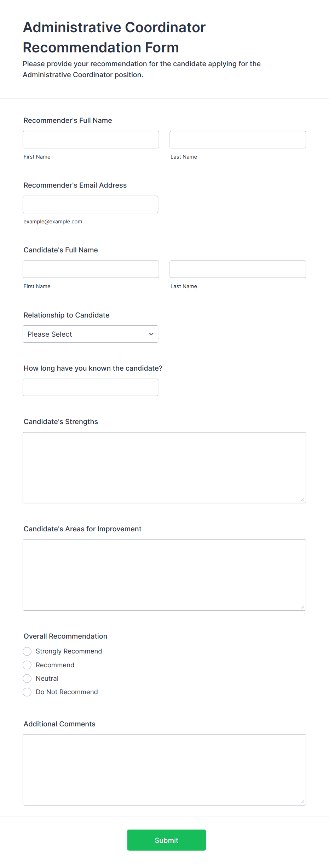Click the how long known candidate field
329x868 pixels.
pyautogui.click(x=90, y=387)
